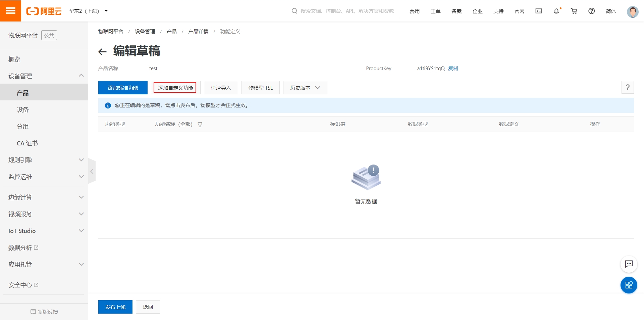Screen dimensions: 644x320
Task: Click the help question mark in the top bar
Action: (x=591, y=11)
